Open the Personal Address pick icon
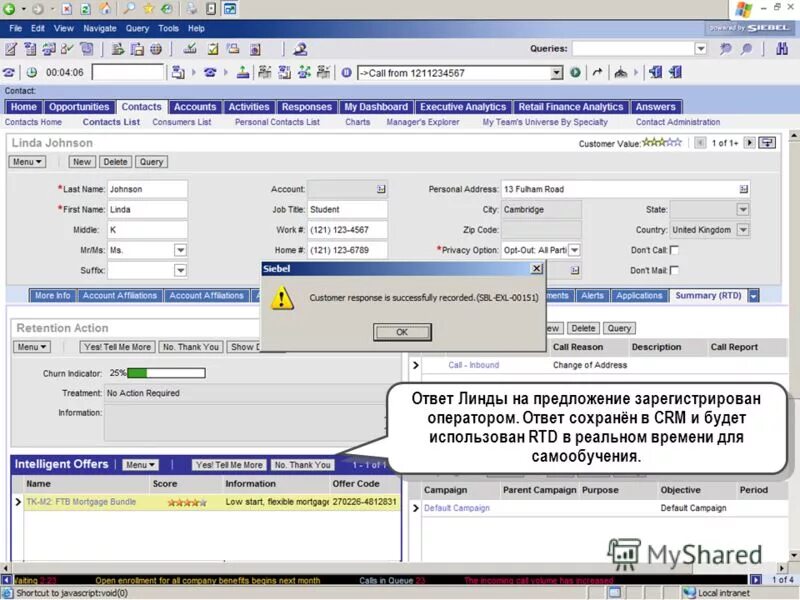 pyautogui.click(x=743, y=189)
